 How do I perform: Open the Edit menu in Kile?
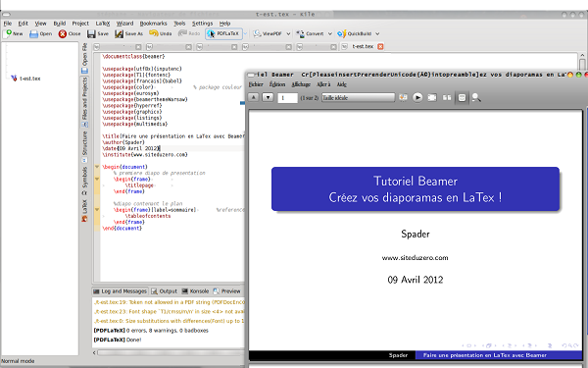click(24, 24)
